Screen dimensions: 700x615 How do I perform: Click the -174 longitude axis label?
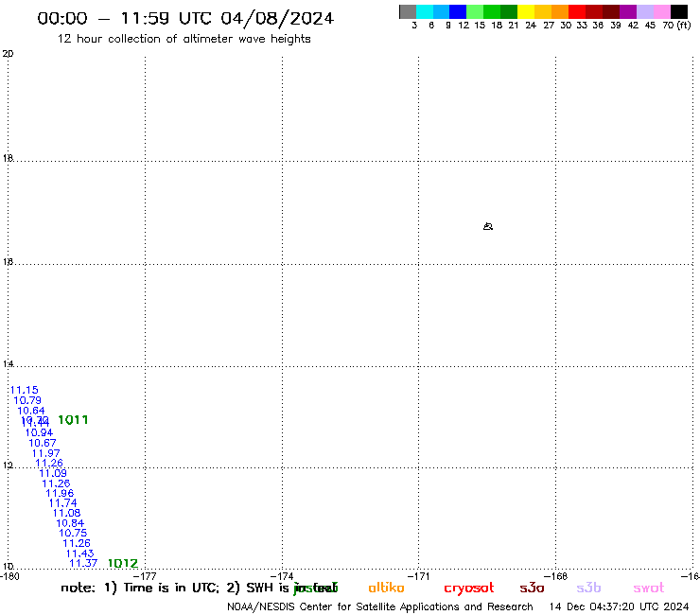pyautogui.click(x=282, y=576)
